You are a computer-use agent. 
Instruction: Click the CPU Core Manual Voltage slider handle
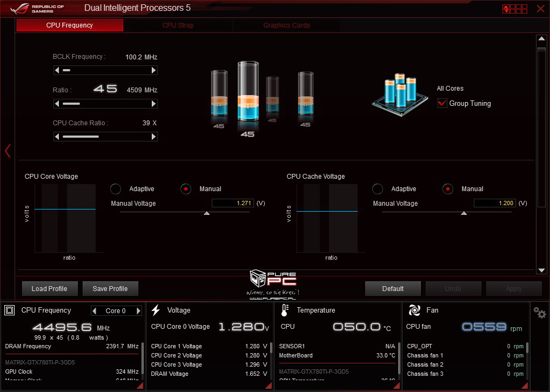point(206,213)
